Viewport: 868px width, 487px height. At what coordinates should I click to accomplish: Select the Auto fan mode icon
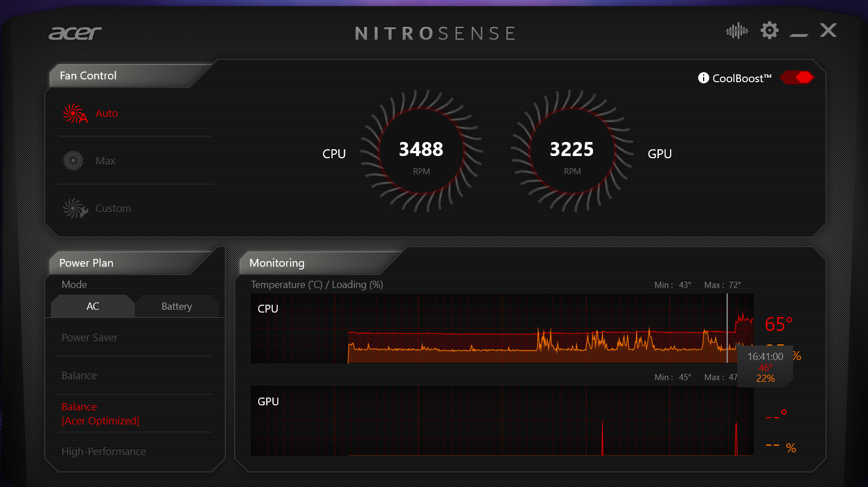tap(74, 114)
